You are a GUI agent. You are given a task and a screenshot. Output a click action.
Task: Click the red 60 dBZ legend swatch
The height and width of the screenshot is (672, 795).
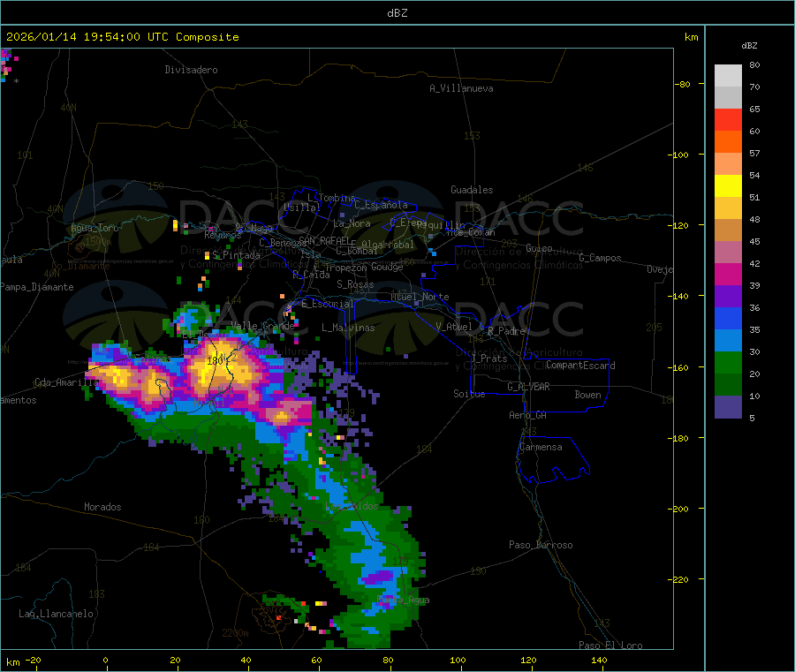(x=728, y=119)
